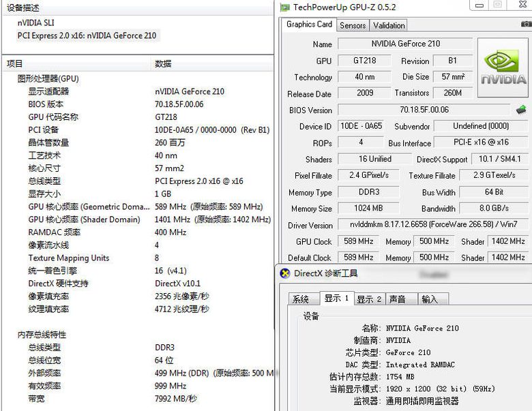Switch to the Validation tab in GPU-Z
The image size is (532, 411).
tap(389, 25)
